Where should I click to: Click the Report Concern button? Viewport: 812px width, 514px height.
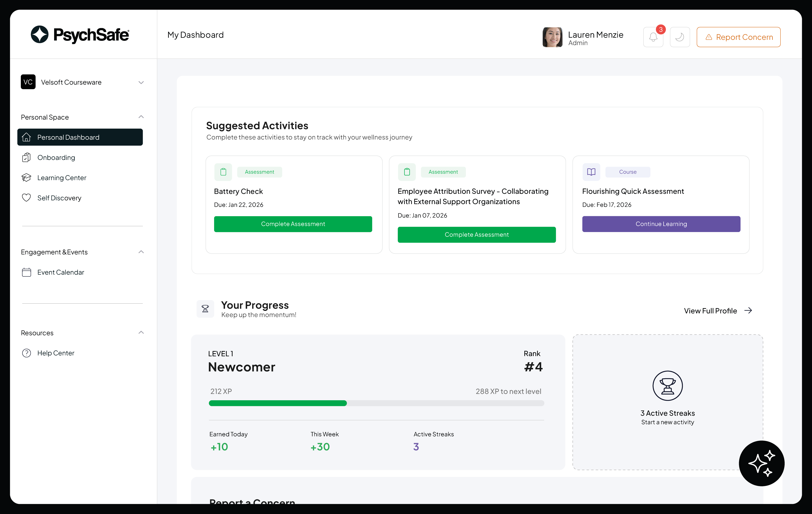[738, 37]
